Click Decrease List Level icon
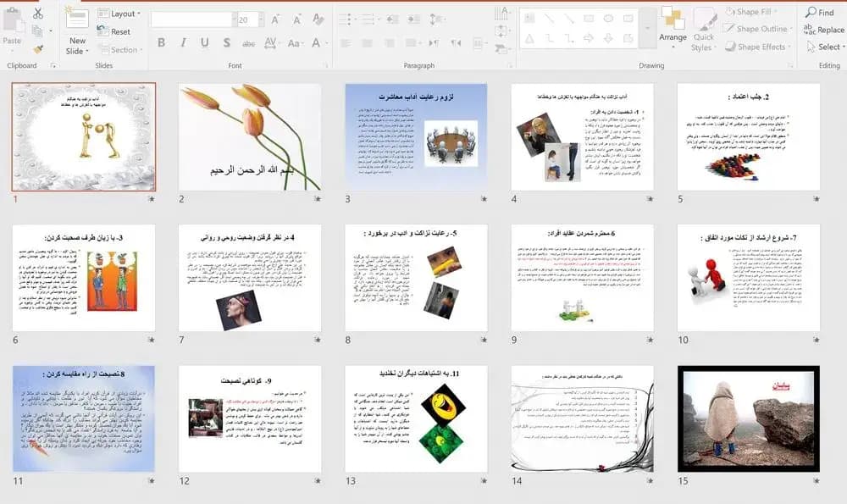847x504 pixels. [393, 20]
